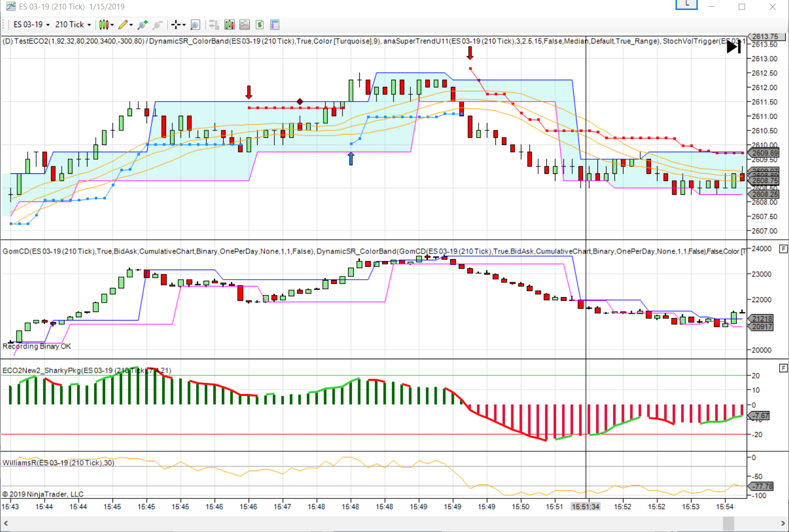Click the 2019 NinjaTrader, LLC copyright text
Viewport: 789px width, 532px height.
point(43,494)
